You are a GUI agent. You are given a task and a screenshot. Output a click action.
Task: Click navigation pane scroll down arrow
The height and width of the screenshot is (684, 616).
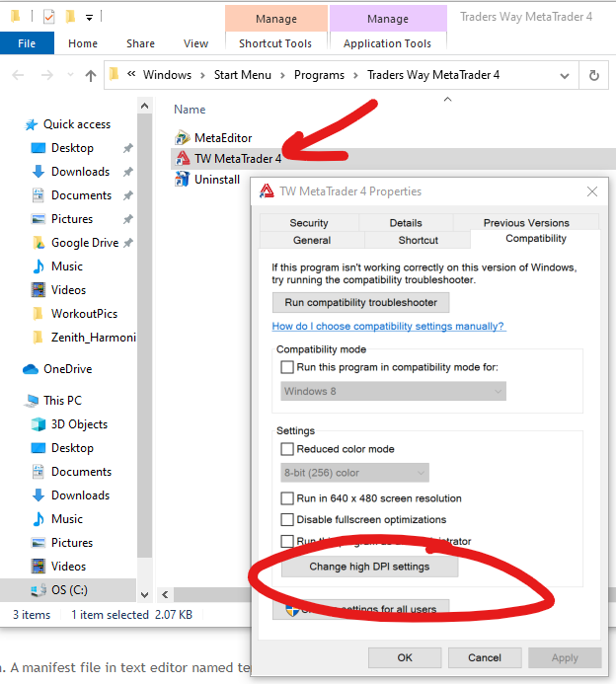point(145,594)
